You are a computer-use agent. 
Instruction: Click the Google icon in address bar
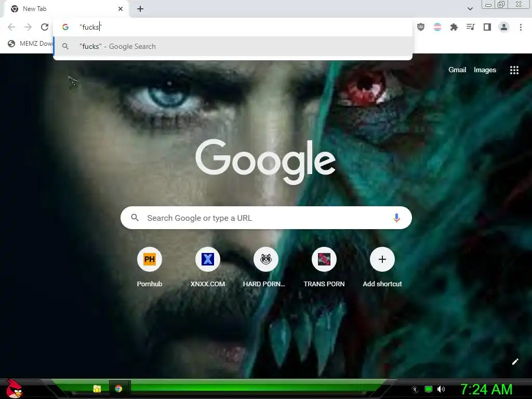(x=65, y=27)
